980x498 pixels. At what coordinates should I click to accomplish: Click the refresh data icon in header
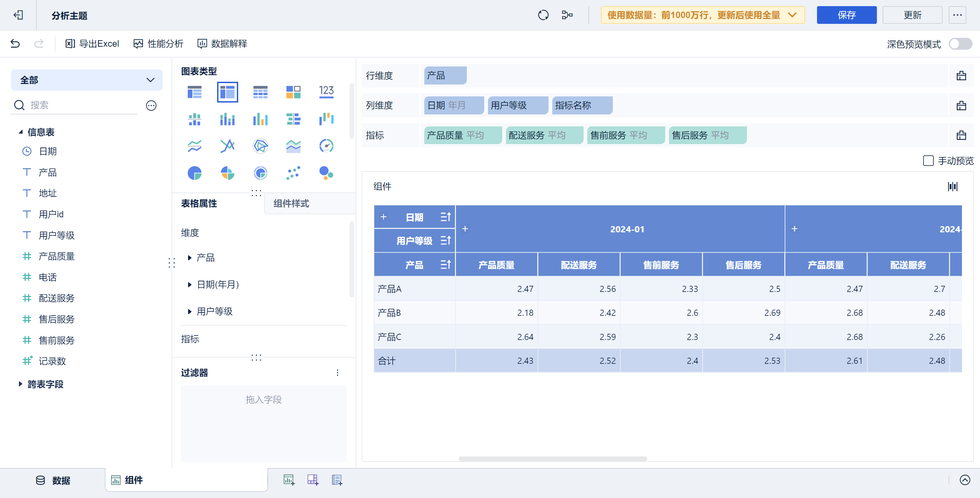click(x=543, y=15)
